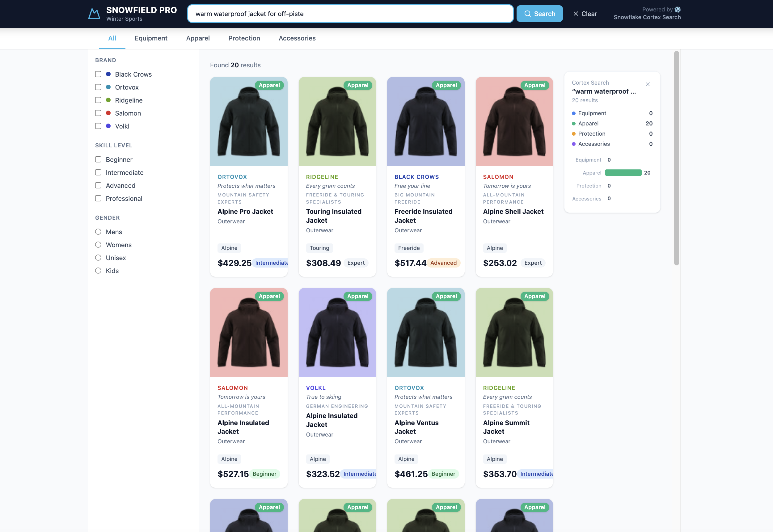Screen dimensions: 773x532
Task: Click the Expert badge on Alpine Shell Jacket
Action: coord(533,263)
